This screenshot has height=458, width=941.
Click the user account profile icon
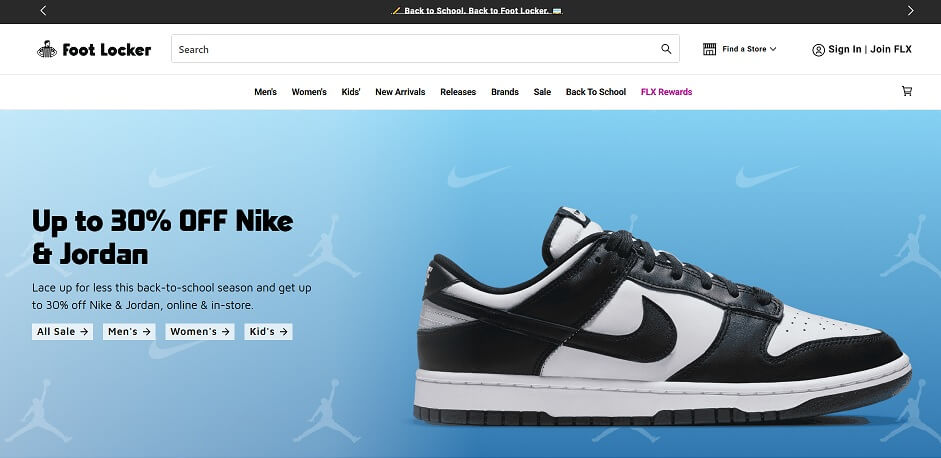818,50
